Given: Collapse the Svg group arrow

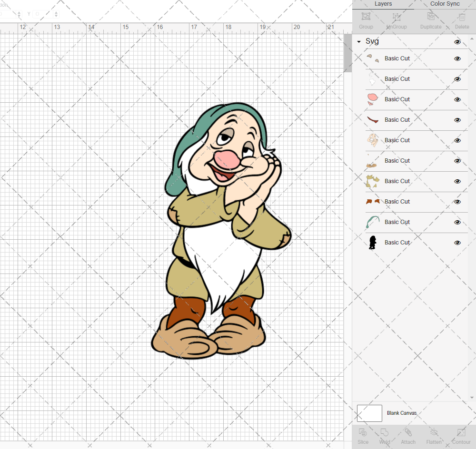Looking at the screenshot, I should (359, 41).
